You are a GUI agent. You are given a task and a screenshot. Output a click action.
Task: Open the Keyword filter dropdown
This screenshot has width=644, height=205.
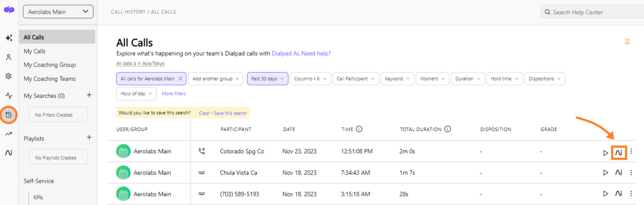click(x=397, y=78)
